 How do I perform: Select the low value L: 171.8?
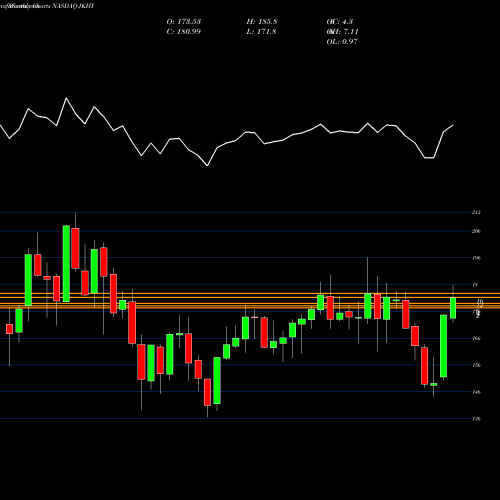tap(261, 32)
